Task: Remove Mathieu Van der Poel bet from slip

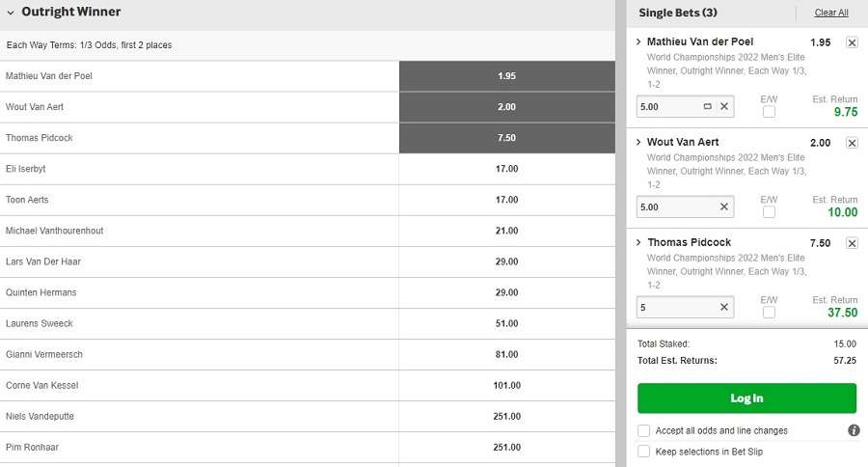Action: pyautogui.click(x=852, y=42)
